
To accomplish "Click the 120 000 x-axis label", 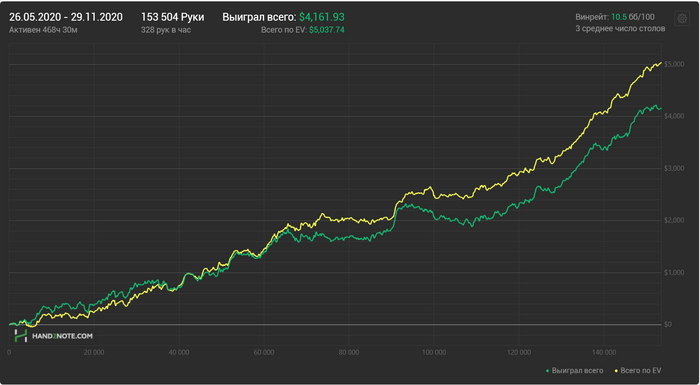I will pos(519,352).
